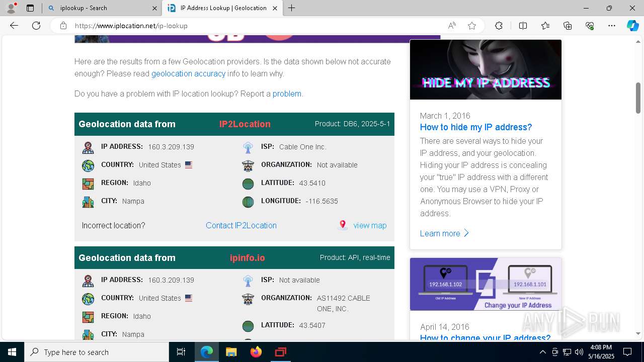Open the Favorites list

pyautogui.click(x=545, y=26)
